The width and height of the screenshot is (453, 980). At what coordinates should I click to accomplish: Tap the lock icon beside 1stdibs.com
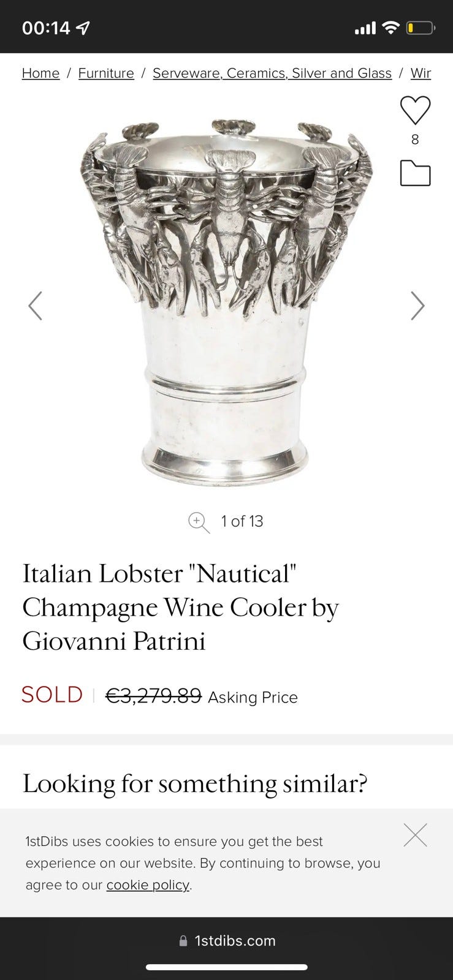[x=183, y=941]
